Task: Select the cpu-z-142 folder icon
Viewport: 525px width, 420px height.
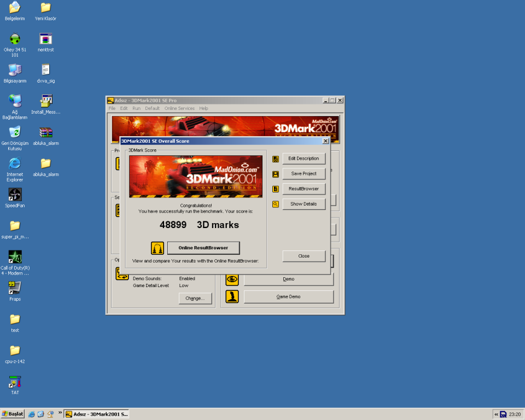Action: click(15, 350)
